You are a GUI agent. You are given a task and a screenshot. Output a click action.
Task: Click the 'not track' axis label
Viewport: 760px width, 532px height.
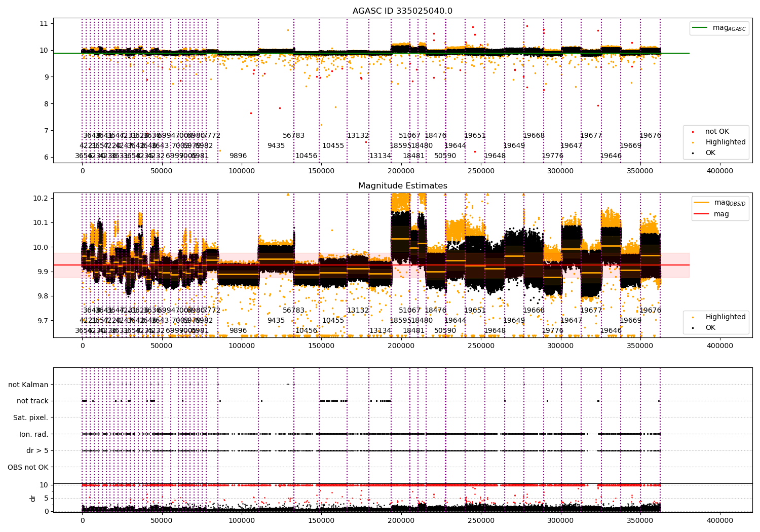pos(32,401)
